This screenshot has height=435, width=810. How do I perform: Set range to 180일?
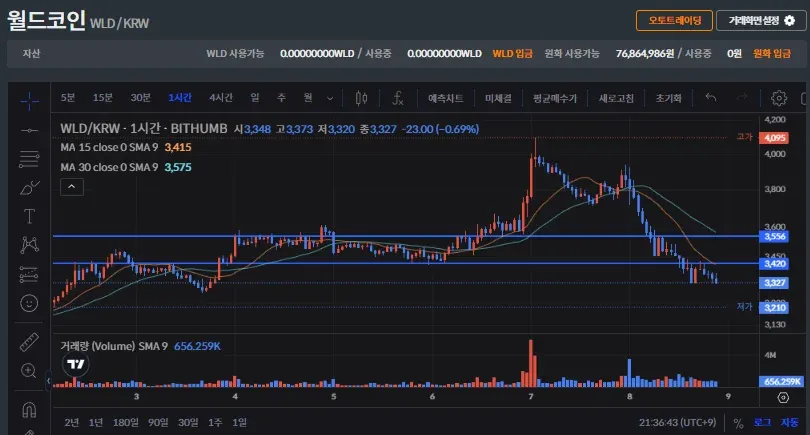pos(126,423)
